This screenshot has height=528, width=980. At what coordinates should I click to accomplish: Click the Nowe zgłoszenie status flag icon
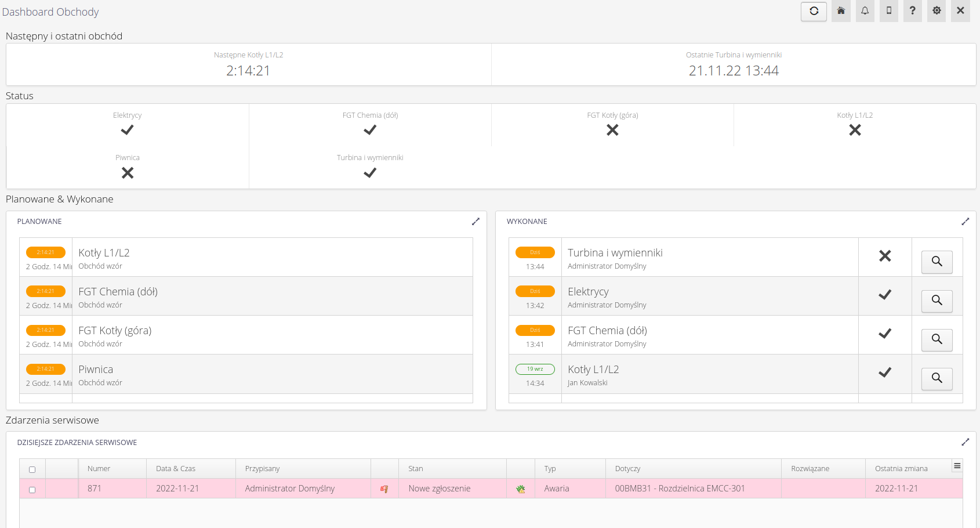(x=384, y=489)
